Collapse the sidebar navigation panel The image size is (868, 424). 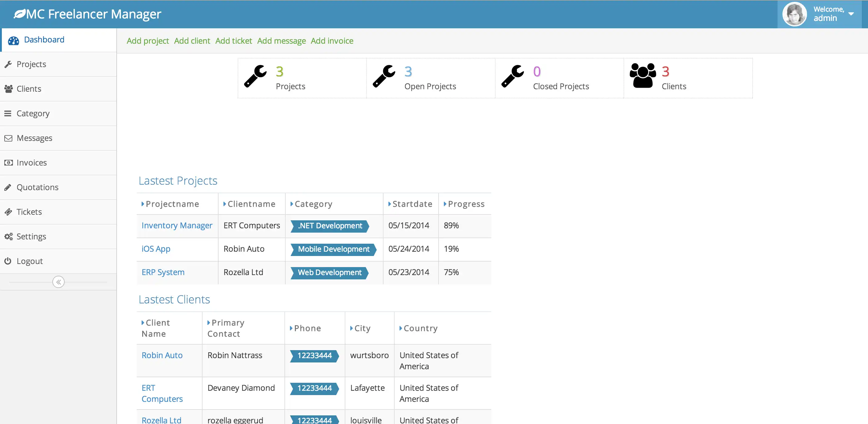click(x=59, y=282)
